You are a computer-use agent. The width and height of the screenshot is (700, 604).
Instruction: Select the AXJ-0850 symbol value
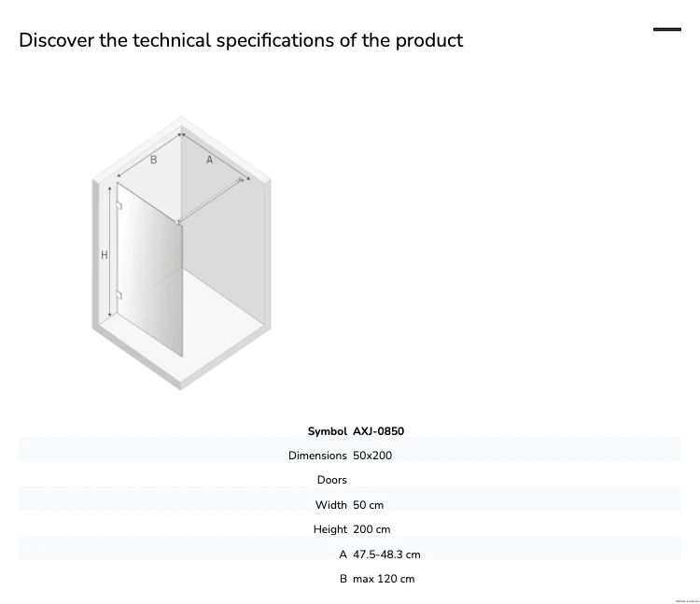tap(379, 431)
